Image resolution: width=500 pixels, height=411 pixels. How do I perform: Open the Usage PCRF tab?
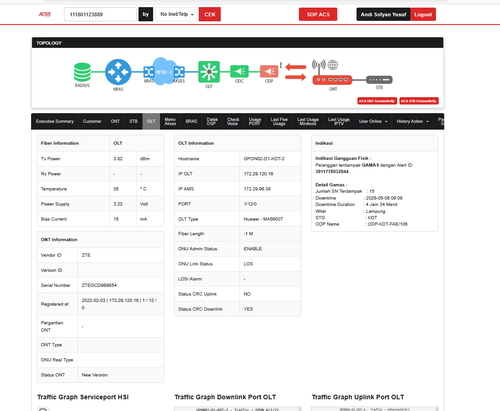[255, 121]
